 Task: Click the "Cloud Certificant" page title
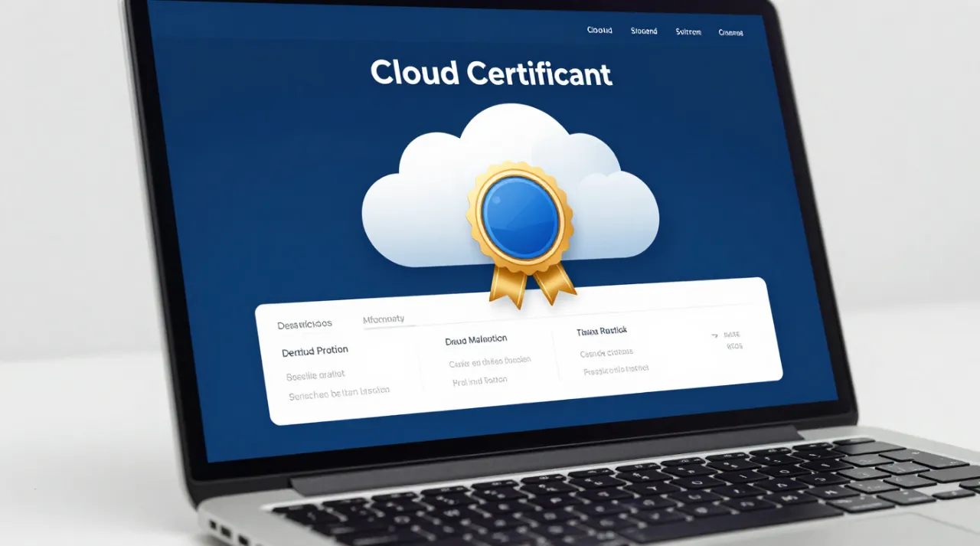(x=492, y=74)
